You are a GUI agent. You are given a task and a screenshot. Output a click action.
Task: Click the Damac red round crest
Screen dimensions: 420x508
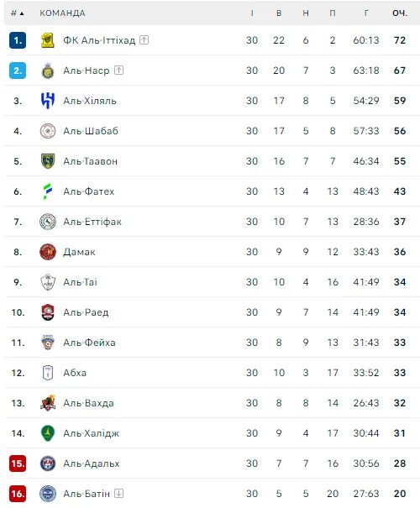point(48,252)
